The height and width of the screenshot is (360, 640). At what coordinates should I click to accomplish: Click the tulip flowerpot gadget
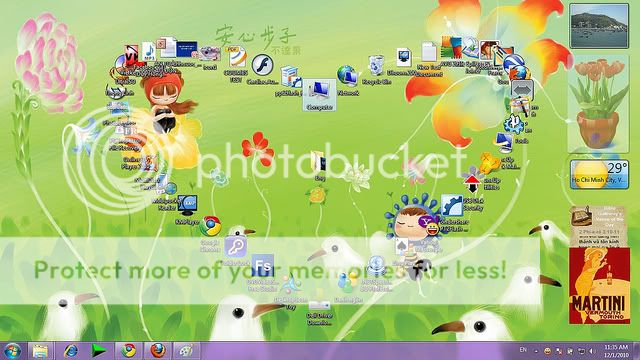tap(599, 104)
